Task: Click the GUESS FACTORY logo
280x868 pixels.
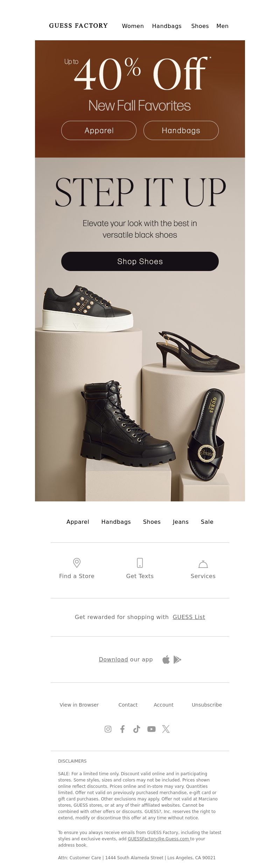Action: [x=78, y=26]
